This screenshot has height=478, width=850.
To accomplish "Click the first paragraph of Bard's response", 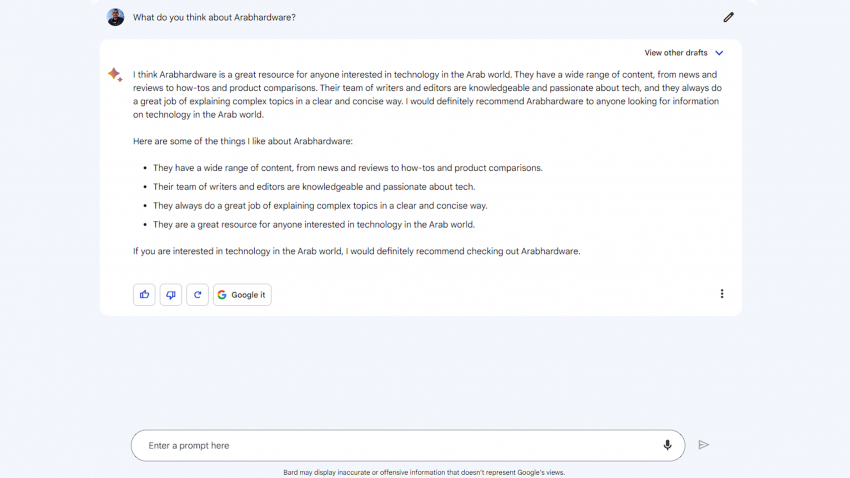I will coord(427,94).
